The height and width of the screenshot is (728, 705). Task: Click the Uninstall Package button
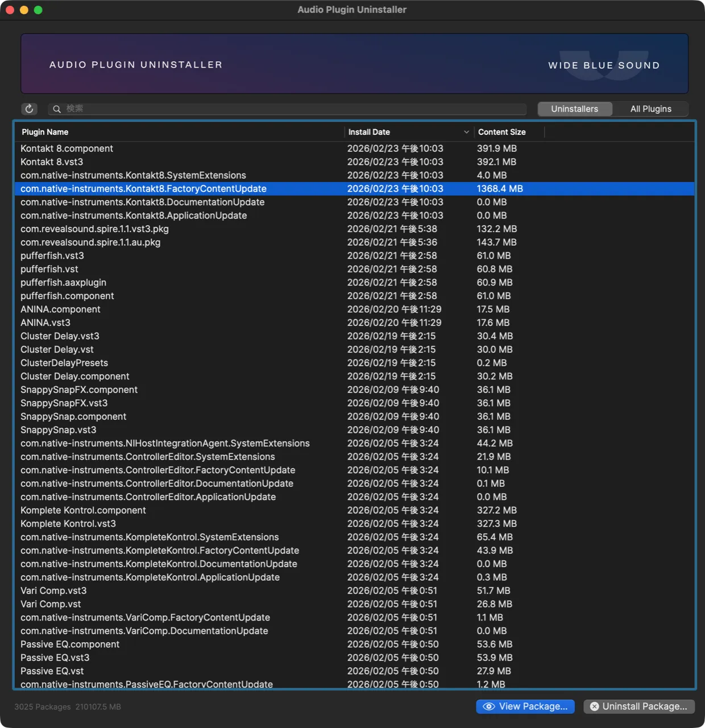pyautogui.click(x=638, y=706)
